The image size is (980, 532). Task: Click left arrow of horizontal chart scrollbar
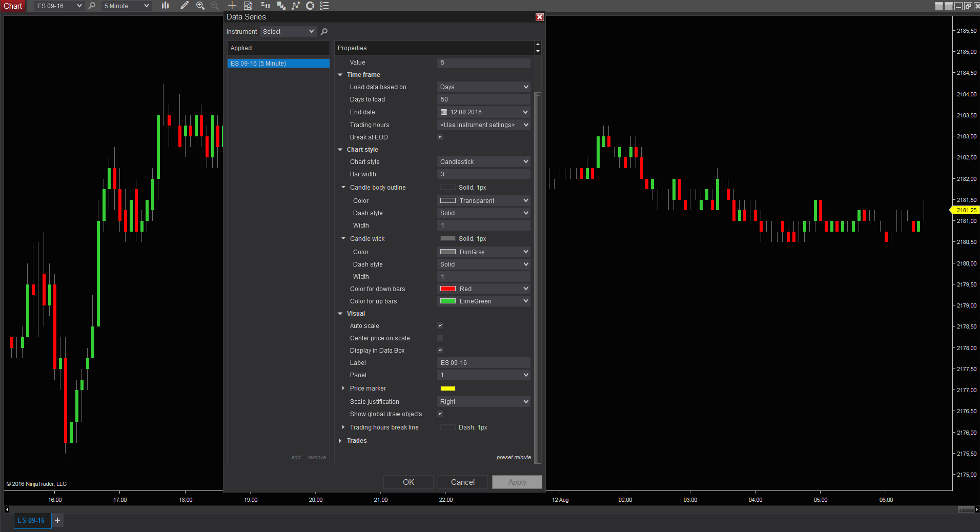click(7, 509)
